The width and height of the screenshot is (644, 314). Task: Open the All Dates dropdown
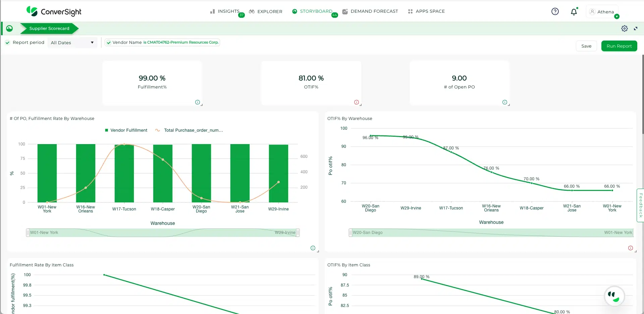coord(72,43)
